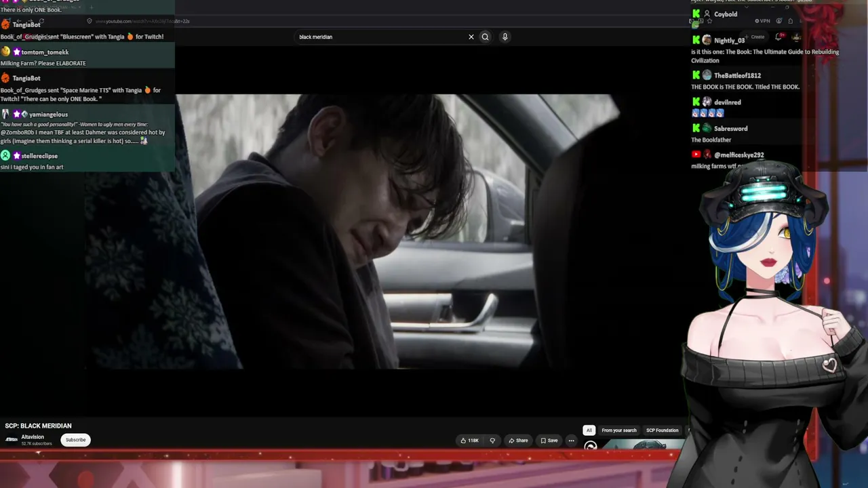Click the TangiaBot name above 'Space Marine TTS'
This screenshot has width=868, height=488.
(26, 79)
